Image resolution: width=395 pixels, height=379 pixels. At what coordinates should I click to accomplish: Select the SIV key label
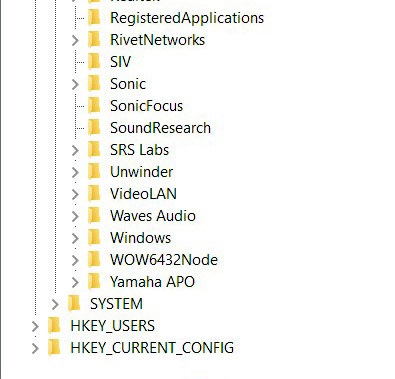(x=120, y=62)
